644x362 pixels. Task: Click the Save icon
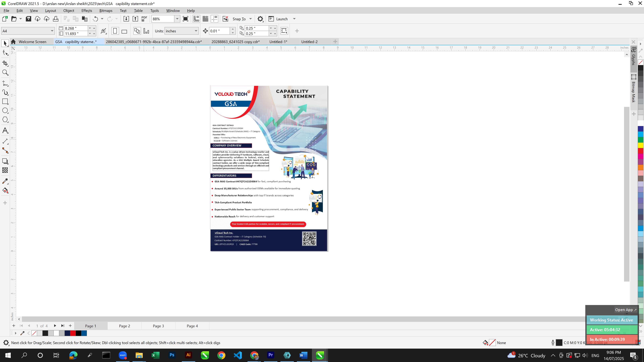(x=29, y=19)
